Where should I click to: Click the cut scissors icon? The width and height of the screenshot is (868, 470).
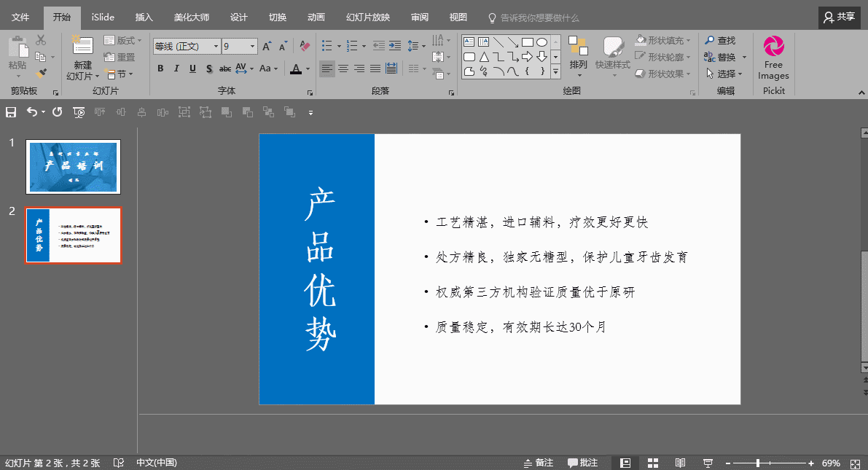click(41, 41)
